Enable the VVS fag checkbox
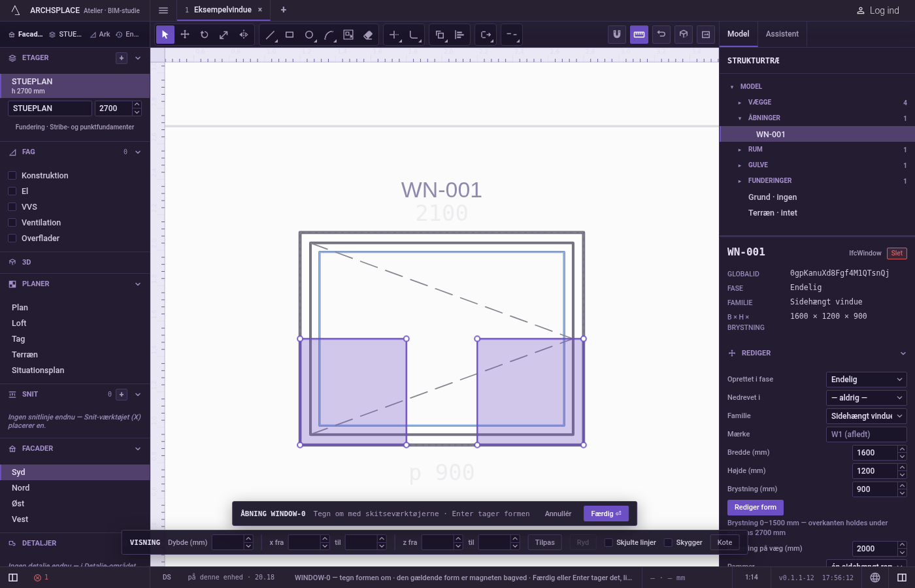The width and height of the screenshot is (915, 588). pyautogui.click(x=12, y=207)
